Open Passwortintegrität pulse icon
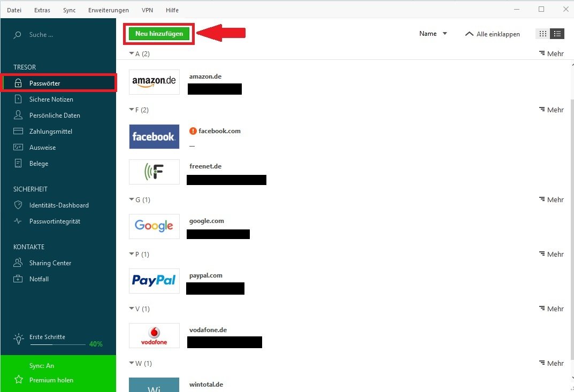Viewport: 574px width, 392px height. click(18, 221)
